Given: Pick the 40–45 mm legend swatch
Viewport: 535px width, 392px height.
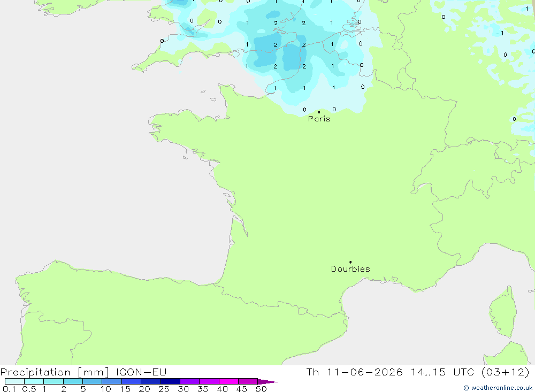Looking at the screenshot, I should 228,381.
